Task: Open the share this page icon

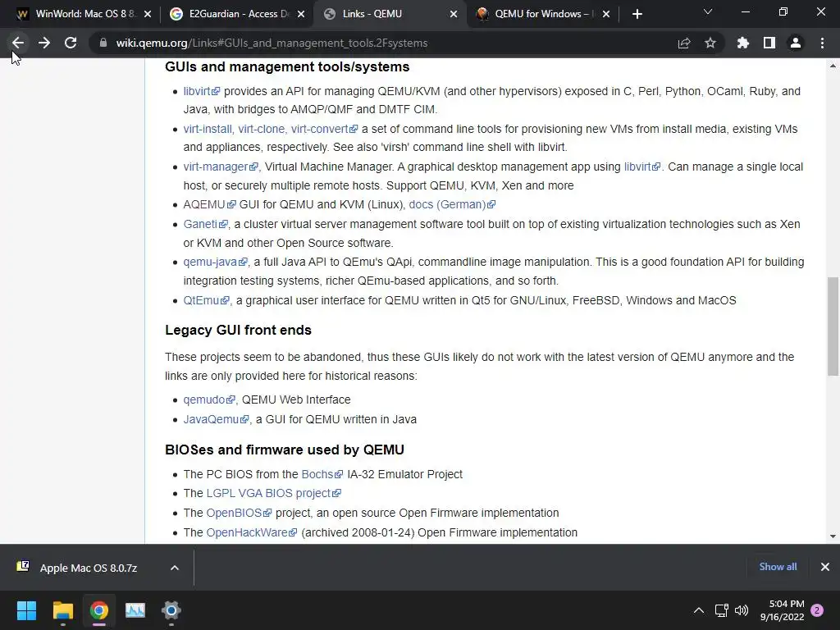Action: (x=684, y=43)
